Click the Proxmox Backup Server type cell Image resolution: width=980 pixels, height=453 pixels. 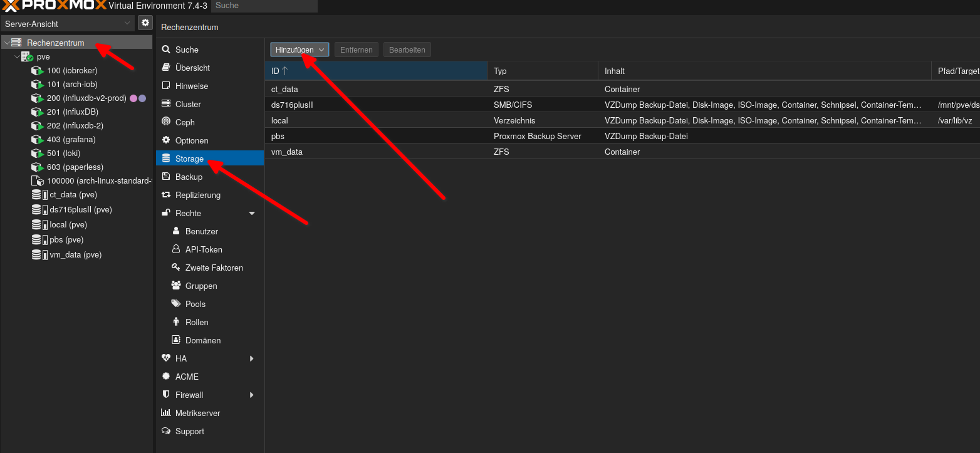point(543,136)
